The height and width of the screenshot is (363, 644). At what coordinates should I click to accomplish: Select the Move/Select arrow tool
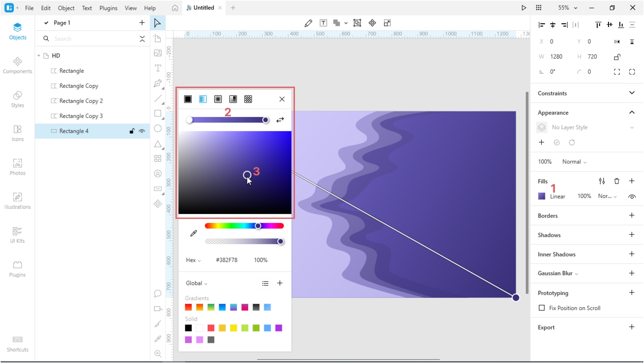[157, 23]
